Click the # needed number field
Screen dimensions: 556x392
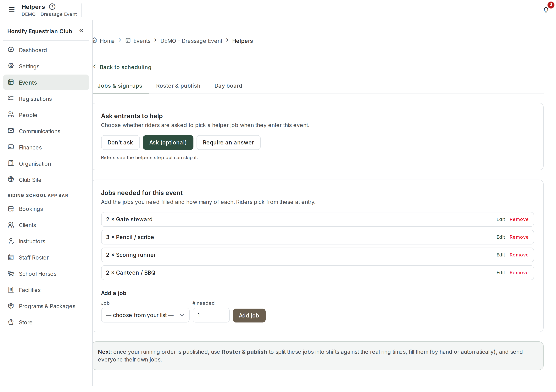(x=211, y=316)
